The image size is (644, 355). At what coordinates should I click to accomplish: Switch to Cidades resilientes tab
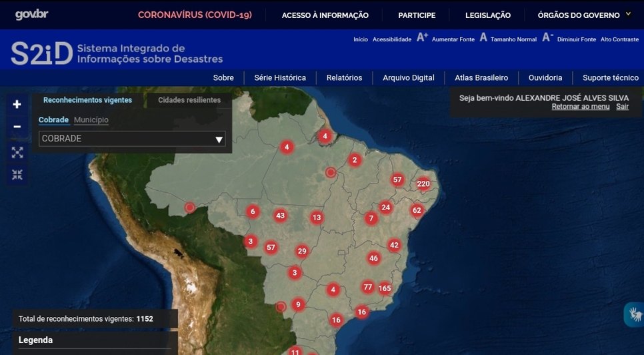[189, 100]
